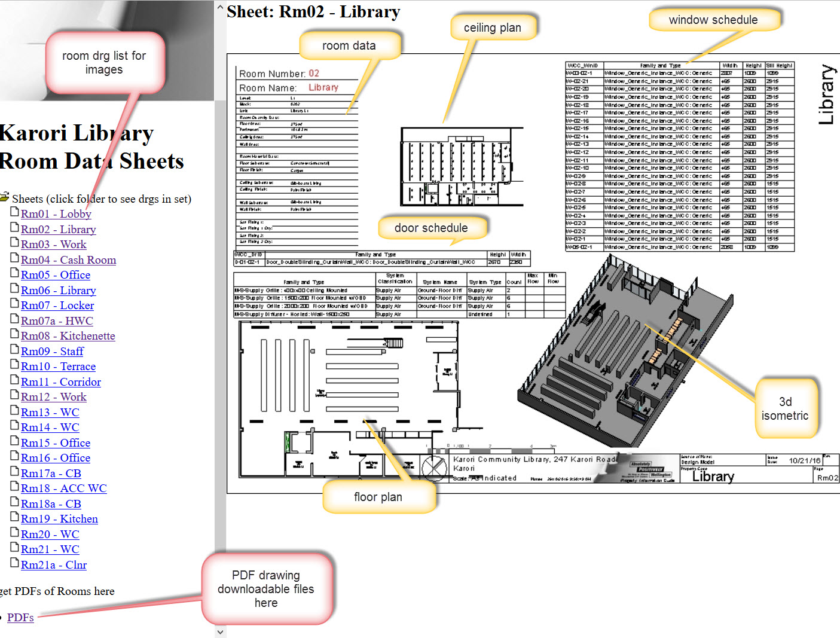Click the page icon next to Rm01 - Lobby
Image resolution: width=840 pixels, height=638 pixels.
[x=15, y=212]
